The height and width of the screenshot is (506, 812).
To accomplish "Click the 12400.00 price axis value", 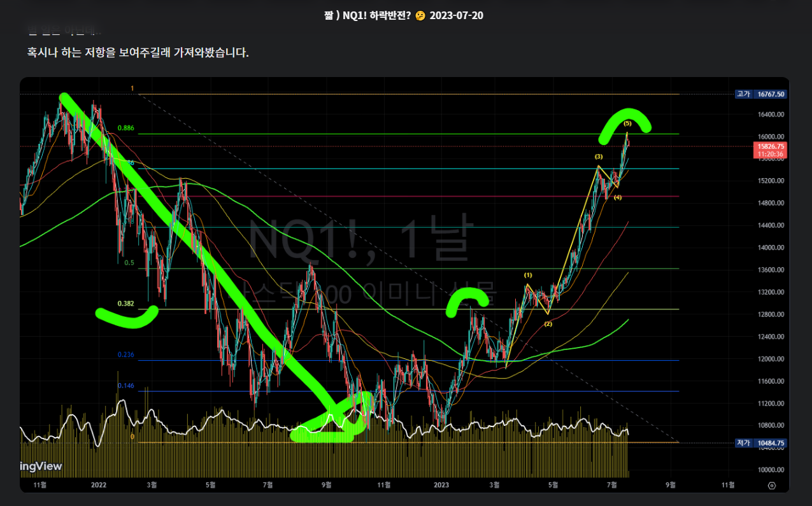I will (x=771, y=337).
